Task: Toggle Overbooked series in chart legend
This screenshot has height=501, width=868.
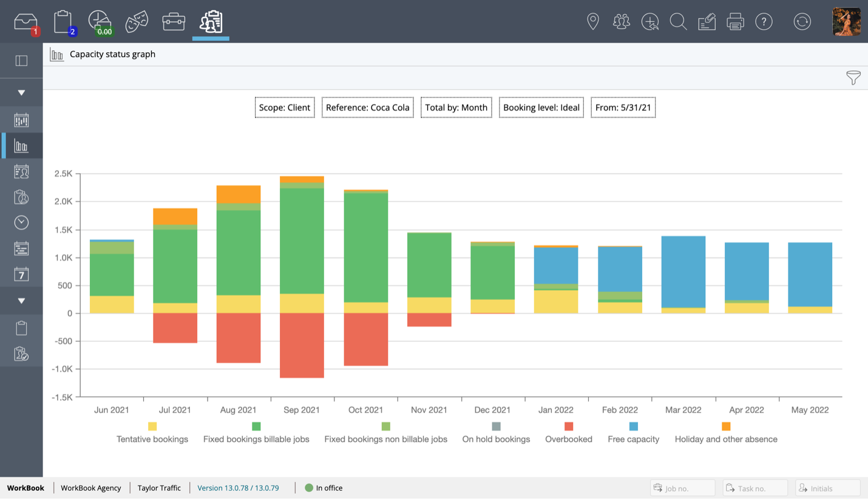Action: click(x=569, y=433)
